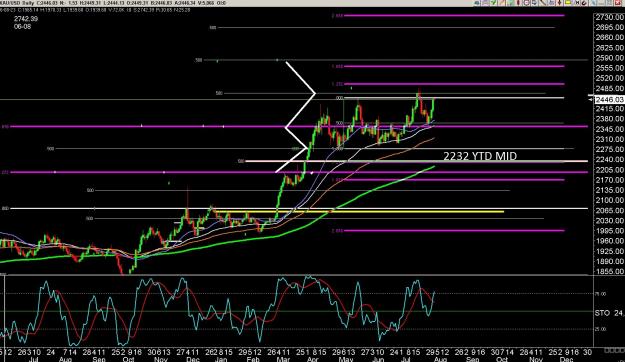Click the yellow rectangle toolbar icon
625x362 pixels.
tap(568, 2)
